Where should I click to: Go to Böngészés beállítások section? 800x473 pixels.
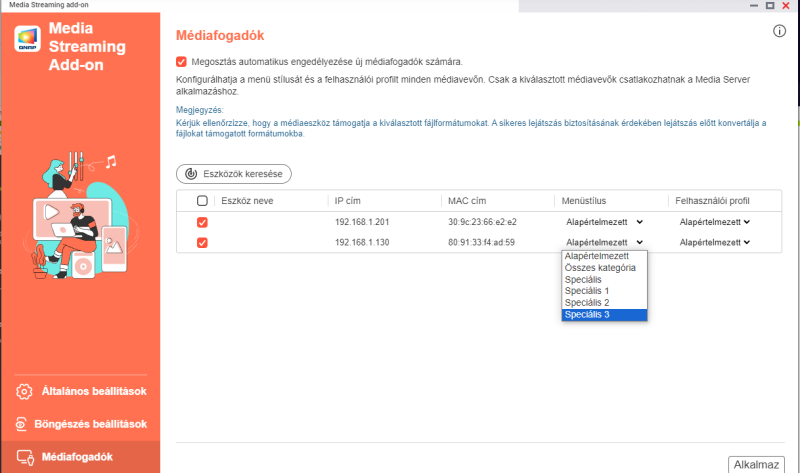[x=81, y=424]
